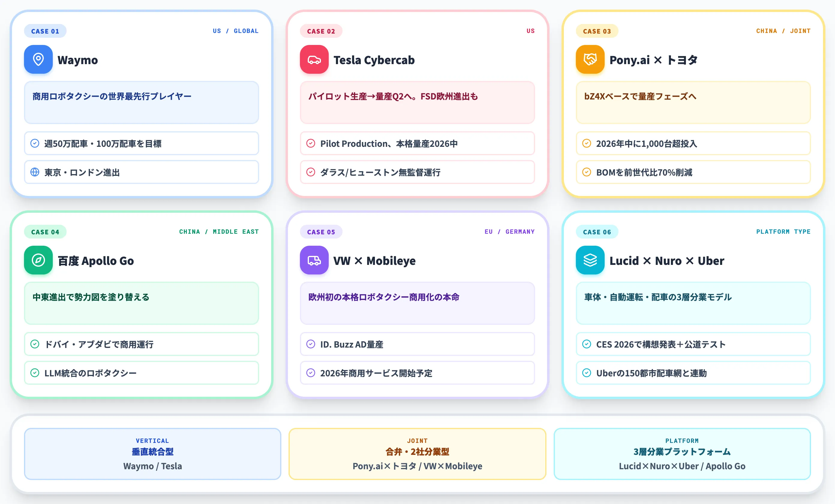Select the CASE 03 badge

[x=597, y=31]
